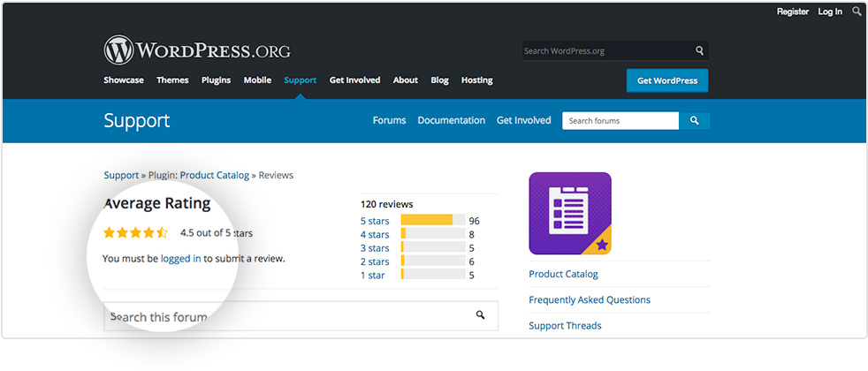Open Frequently Asked Questions link

590,299
